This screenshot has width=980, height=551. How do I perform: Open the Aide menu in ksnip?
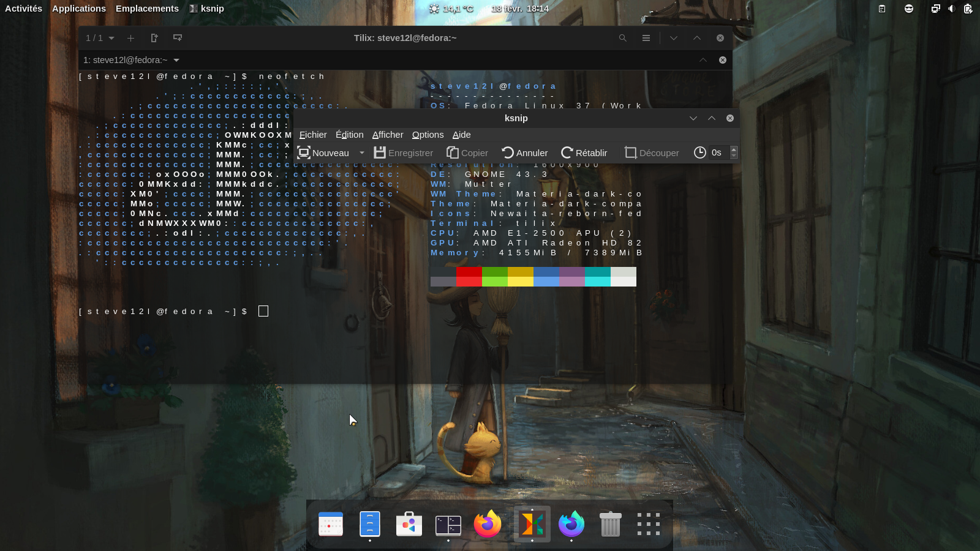pos(462,135)
